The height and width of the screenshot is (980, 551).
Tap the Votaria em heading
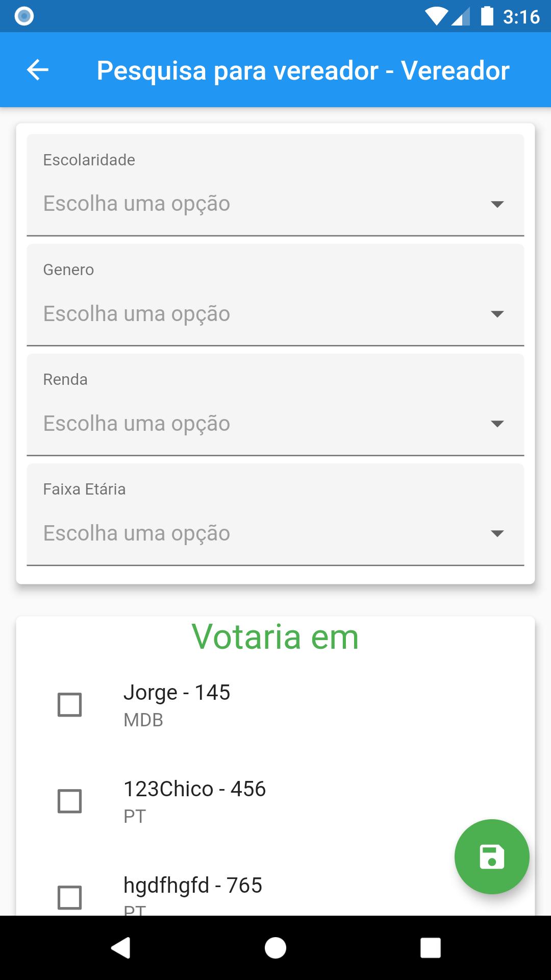click(x=275, y=637)
